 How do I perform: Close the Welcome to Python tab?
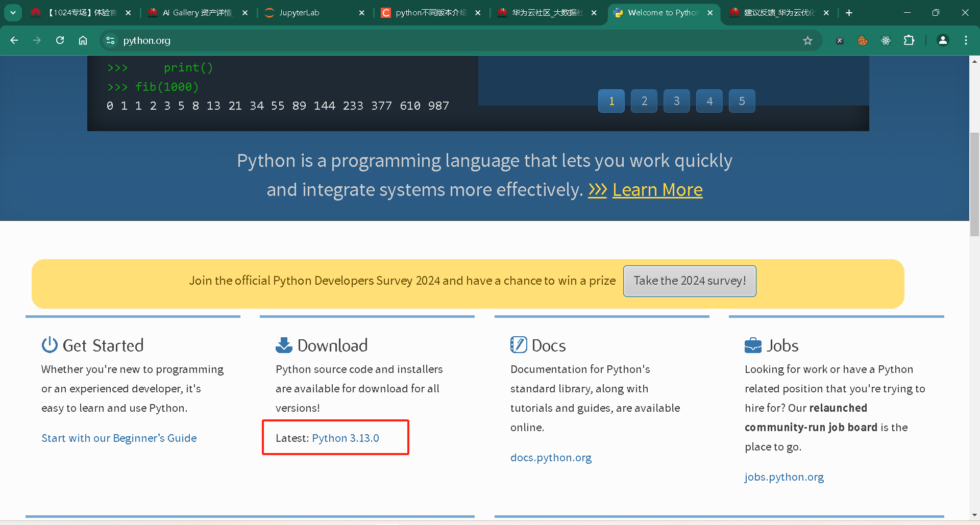tap(710, 13)
